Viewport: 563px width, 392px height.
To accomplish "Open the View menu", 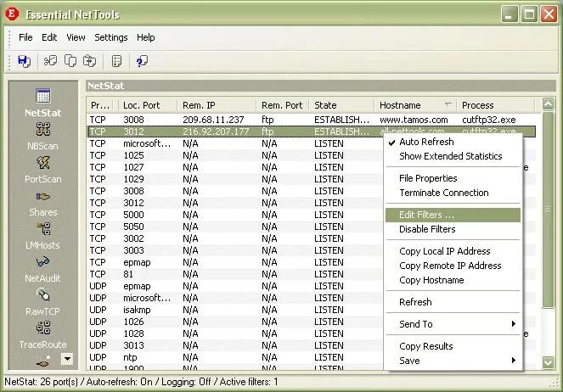I will pos(76,37).
